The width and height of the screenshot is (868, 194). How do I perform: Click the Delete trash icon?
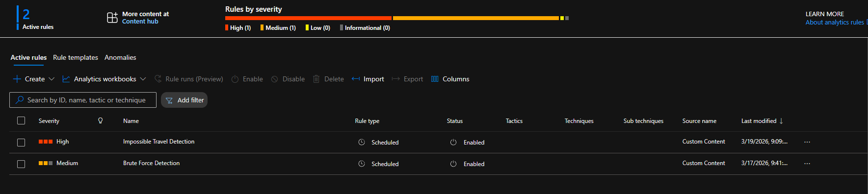click(x=316, y=79)
